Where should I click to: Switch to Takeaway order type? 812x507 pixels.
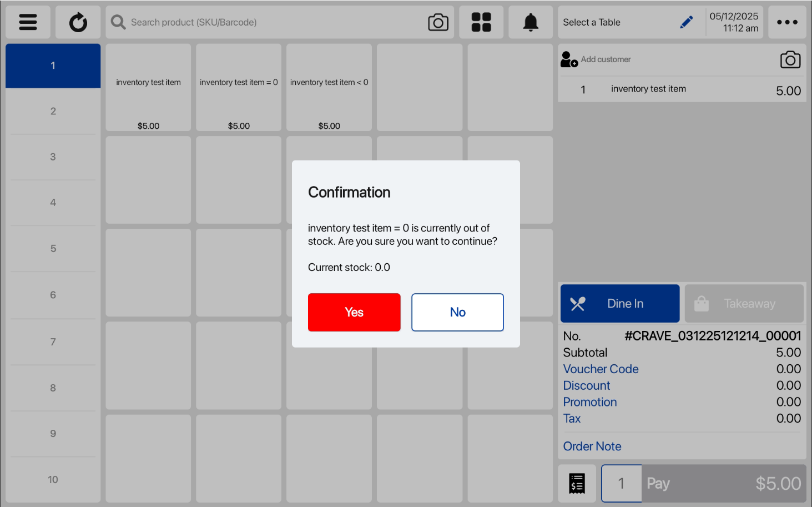click(744, 303)
